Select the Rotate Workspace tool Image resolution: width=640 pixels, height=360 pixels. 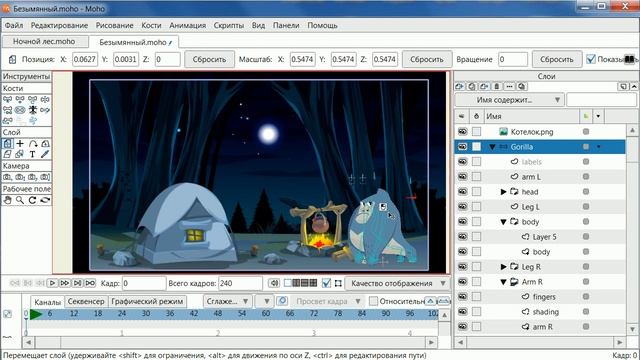(x=33, y=200)
